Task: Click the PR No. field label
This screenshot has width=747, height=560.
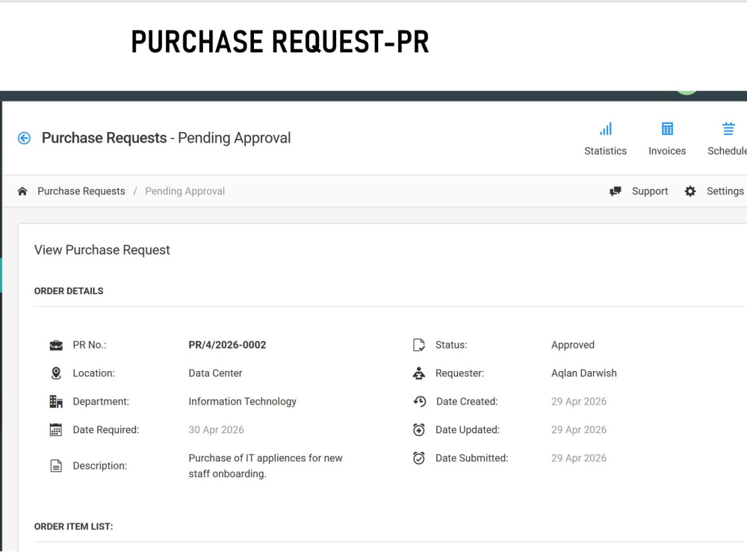Action: 90,345
